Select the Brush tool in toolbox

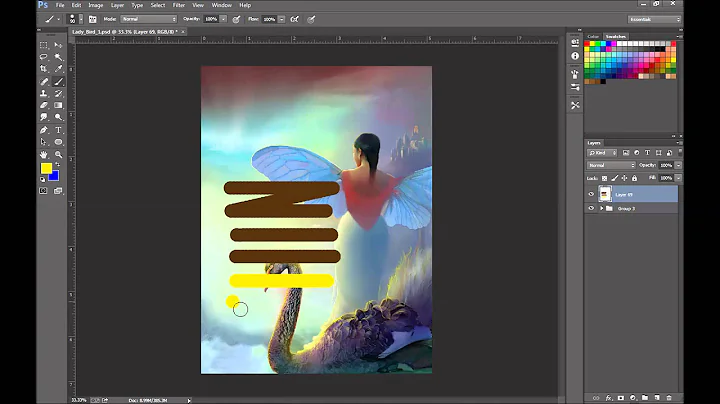pos(58,82)
